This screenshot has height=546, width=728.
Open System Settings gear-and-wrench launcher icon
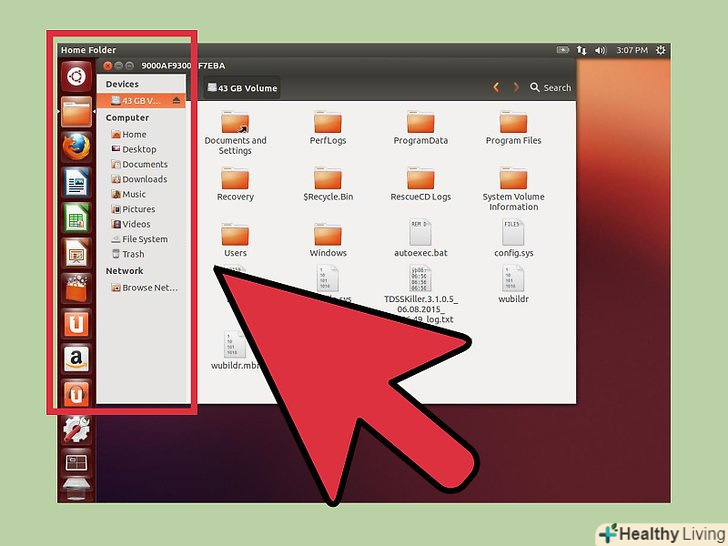[x=76, y=429]
